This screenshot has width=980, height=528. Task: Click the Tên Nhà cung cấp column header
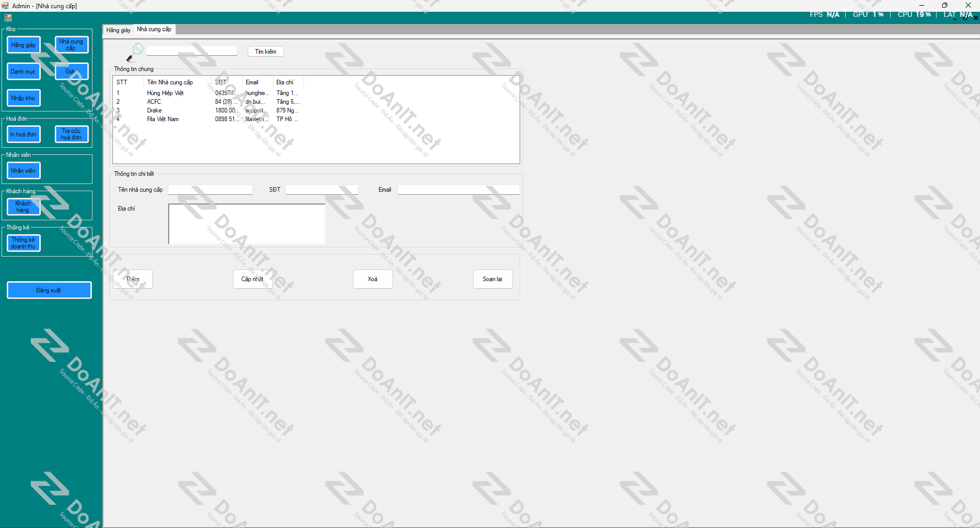178,82
